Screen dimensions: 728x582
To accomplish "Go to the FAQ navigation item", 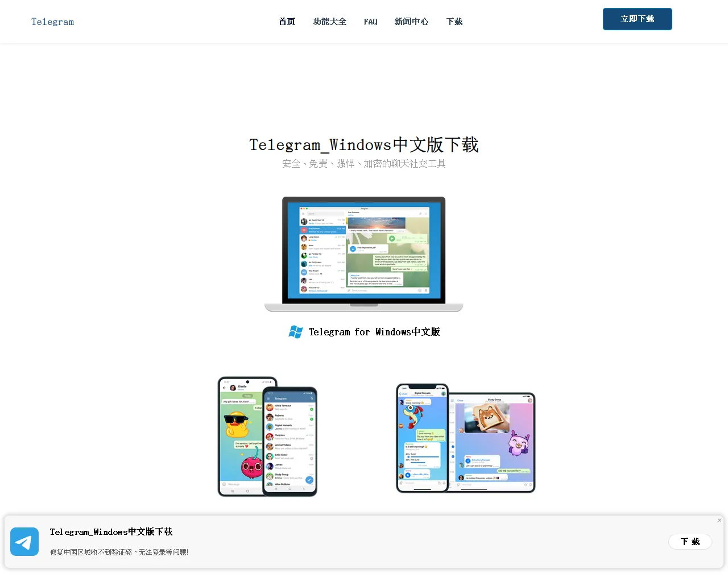I will click(x=370, y=22).
